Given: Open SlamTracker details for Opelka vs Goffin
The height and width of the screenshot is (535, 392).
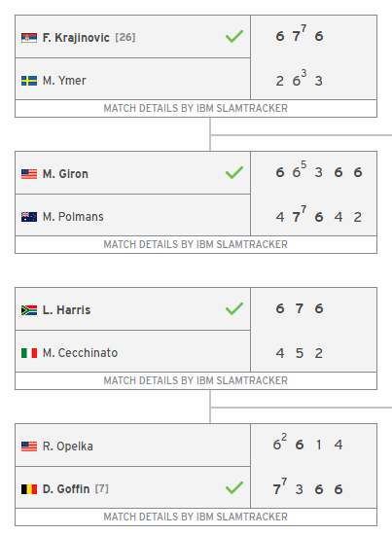Looking at the screenshot, I should pos(196,517).
